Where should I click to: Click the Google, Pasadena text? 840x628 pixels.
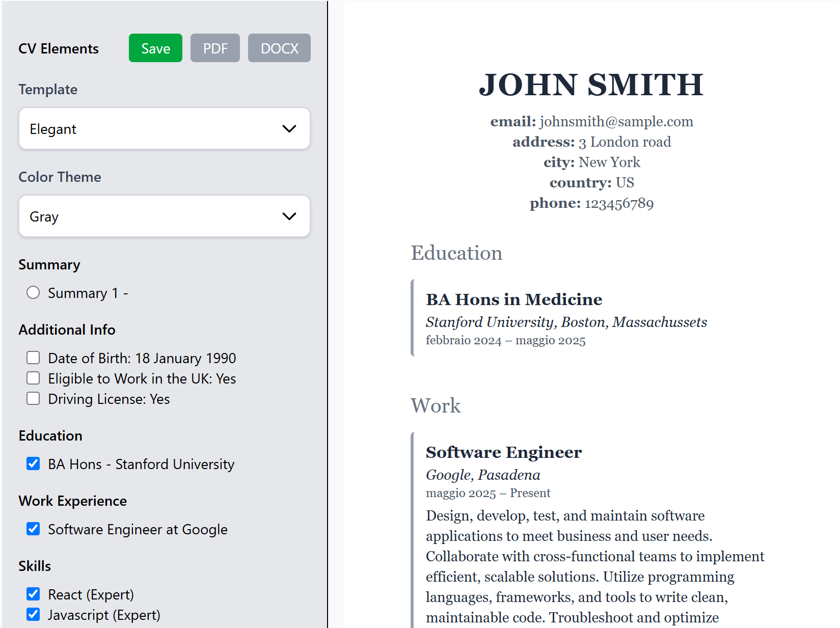(x=483, y=475)
